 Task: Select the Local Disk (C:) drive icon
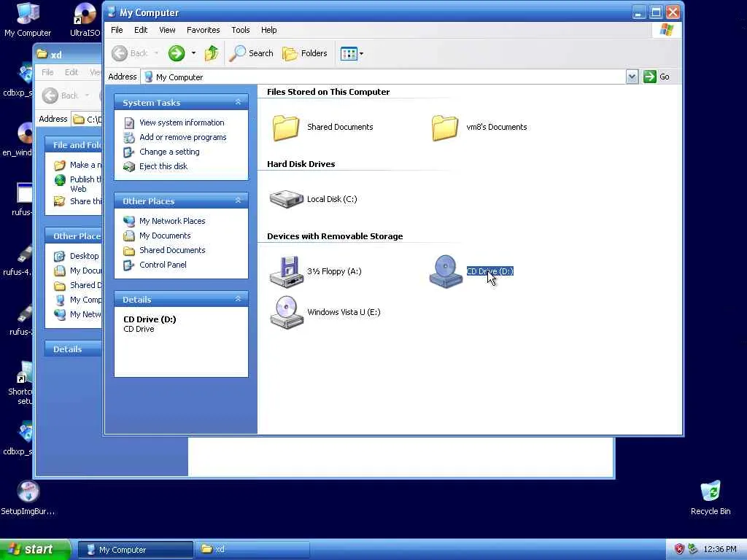coord(286,199)
